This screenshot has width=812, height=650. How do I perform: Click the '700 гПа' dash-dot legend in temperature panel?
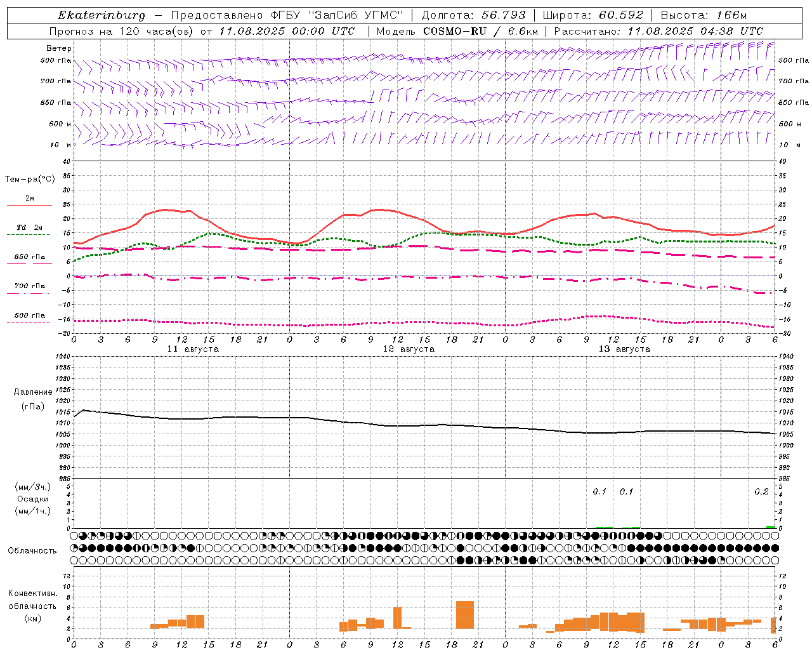tap(29, 289)
